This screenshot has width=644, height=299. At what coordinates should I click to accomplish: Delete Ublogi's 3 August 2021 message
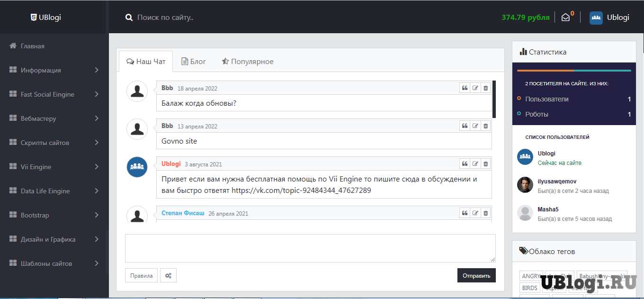(485, 163)
